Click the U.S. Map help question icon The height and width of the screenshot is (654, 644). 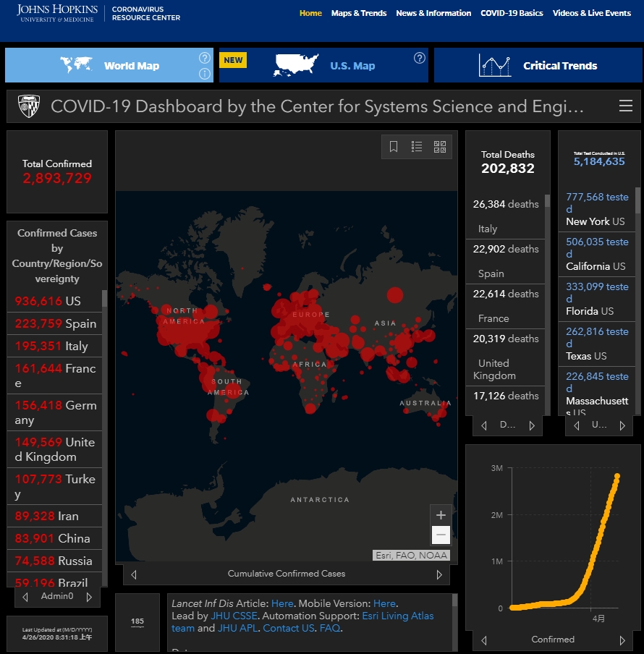click(420, 58)
